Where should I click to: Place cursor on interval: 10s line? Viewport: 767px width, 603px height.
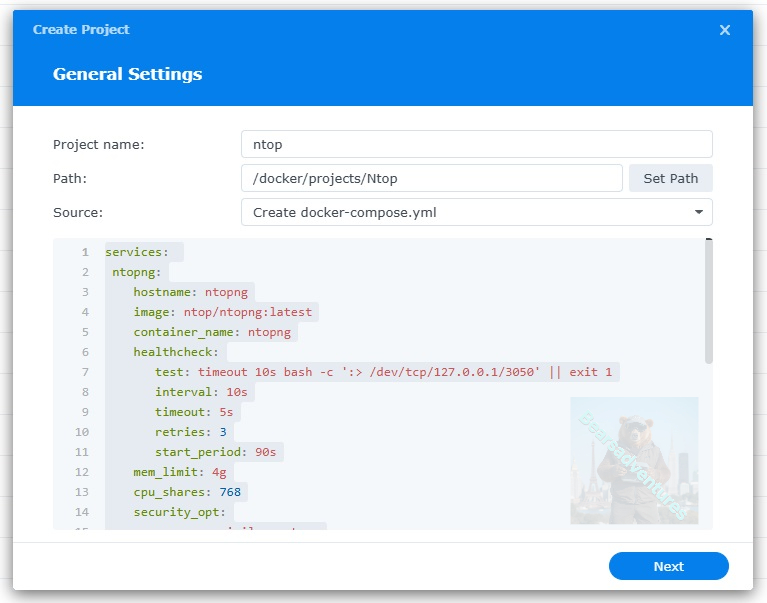pyautogui.click(x=200, y=392)
